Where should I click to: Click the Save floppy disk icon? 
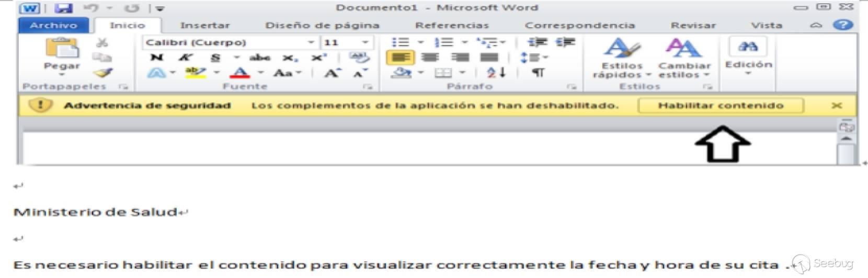click(x=64, y=8)
